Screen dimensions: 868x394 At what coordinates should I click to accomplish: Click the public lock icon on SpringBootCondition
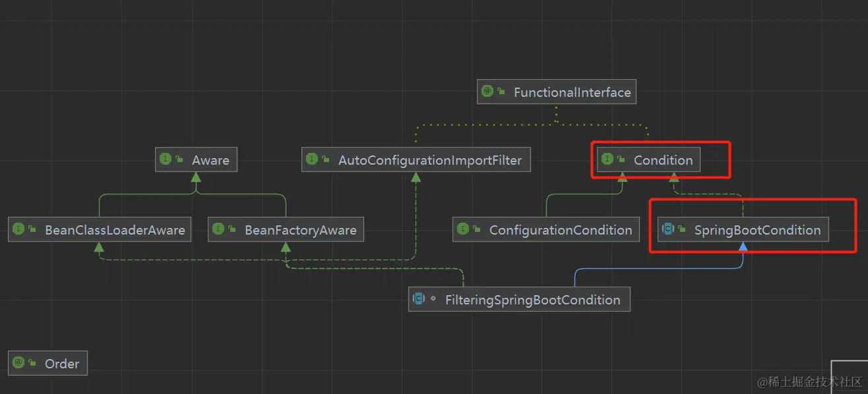tap(682, 229)
